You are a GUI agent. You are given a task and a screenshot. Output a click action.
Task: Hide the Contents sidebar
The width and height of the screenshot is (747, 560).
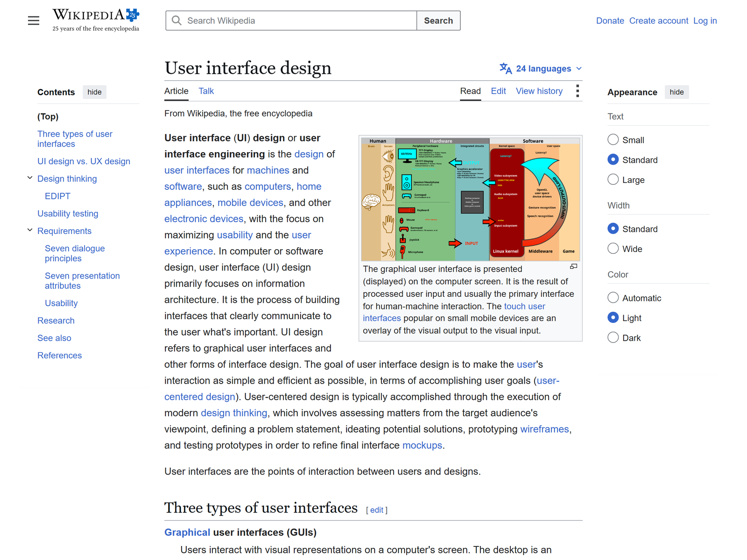[x=94, y=92]
